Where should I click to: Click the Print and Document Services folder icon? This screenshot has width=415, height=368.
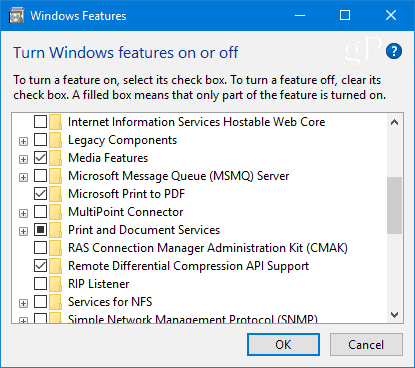pos(55,230)
